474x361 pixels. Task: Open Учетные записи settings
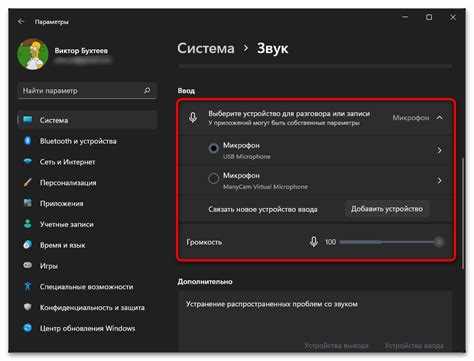87,224
